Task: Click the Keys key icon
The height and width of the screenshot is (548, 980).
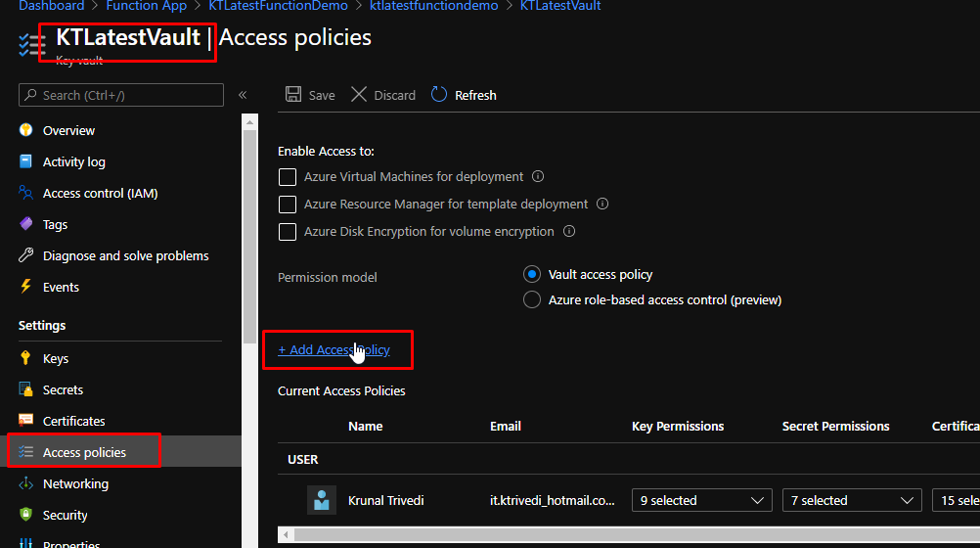Action: tap(25, 358)
